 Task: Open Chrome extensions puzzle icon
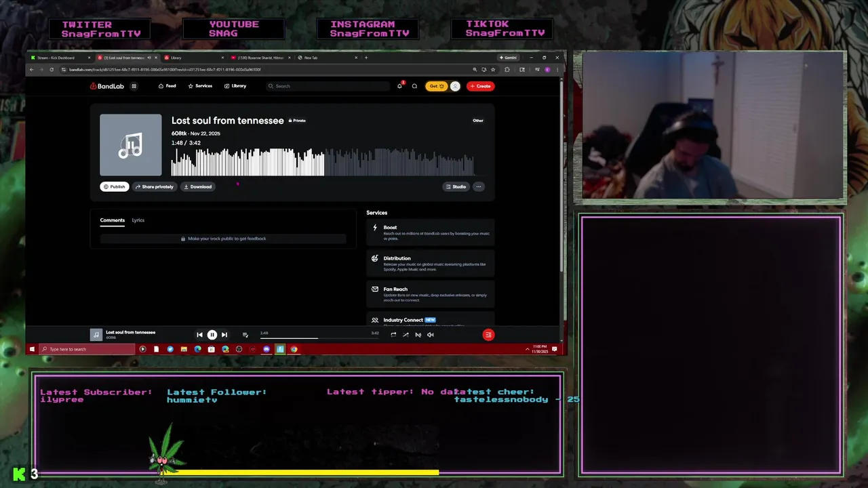(x=507, y=70)
